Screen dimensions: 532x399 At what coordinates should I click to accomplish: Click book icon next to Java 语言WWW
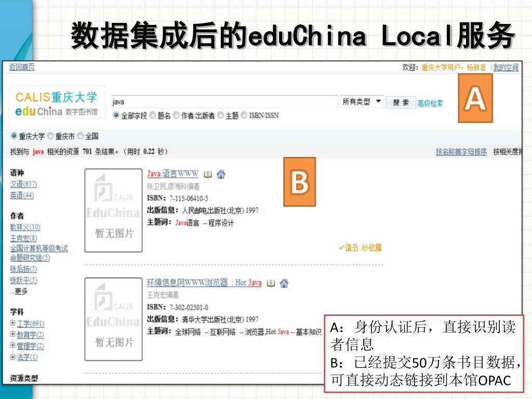(x=208, y=175)
